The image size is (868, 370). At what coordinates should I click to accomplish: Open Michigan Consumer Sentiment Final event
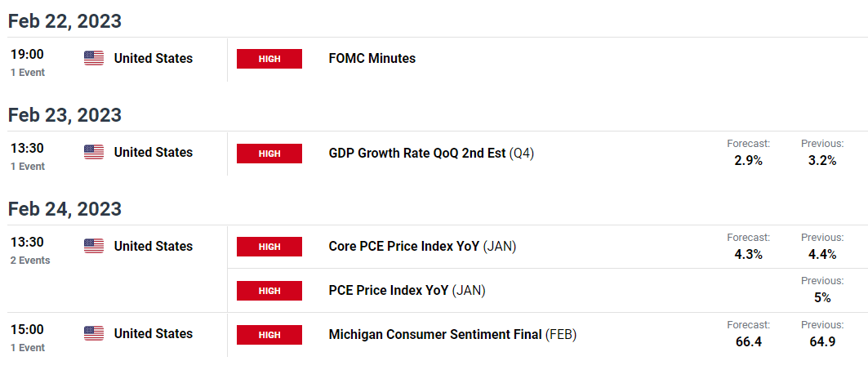(453, 335)
